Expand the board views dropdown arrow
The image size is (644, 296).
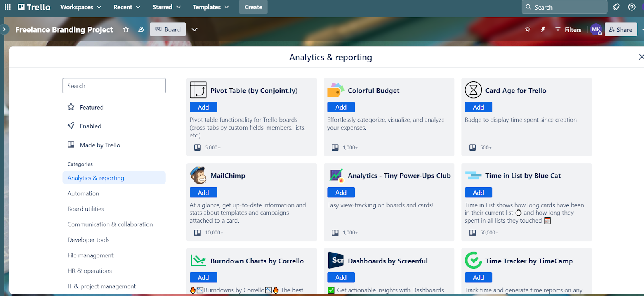click(x=194, y=29)
